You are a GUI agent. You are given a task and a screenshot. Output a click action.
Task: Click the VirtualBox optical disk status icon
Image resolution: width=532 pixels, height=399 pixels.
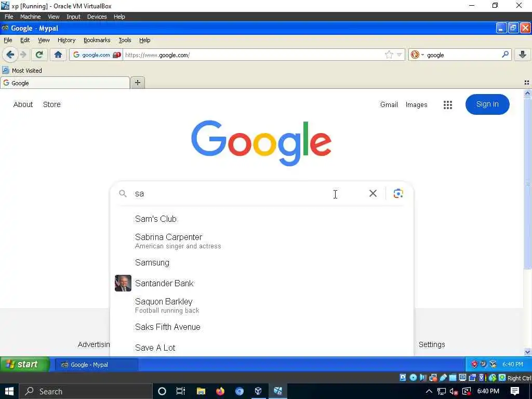point(413,378)
